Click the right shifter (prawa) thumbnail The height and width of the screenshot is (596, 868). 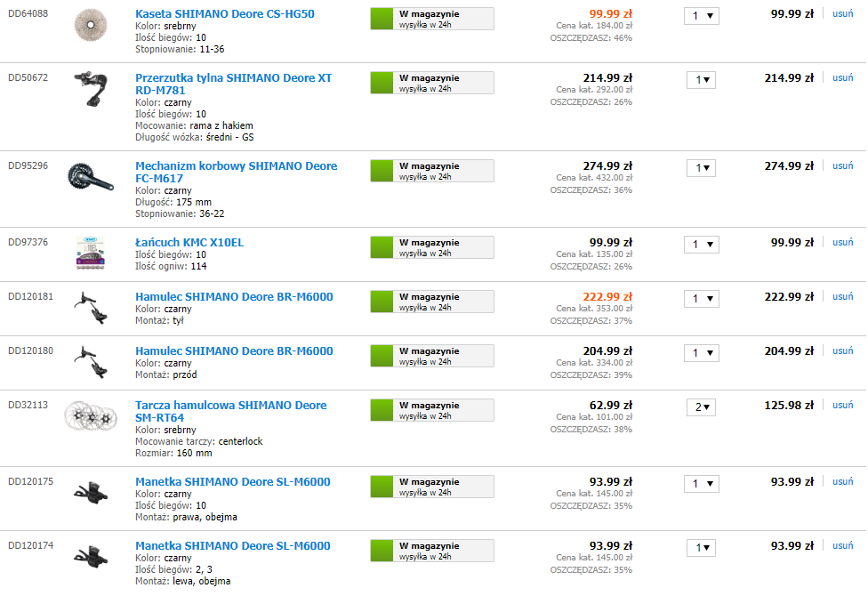point(91,494)
